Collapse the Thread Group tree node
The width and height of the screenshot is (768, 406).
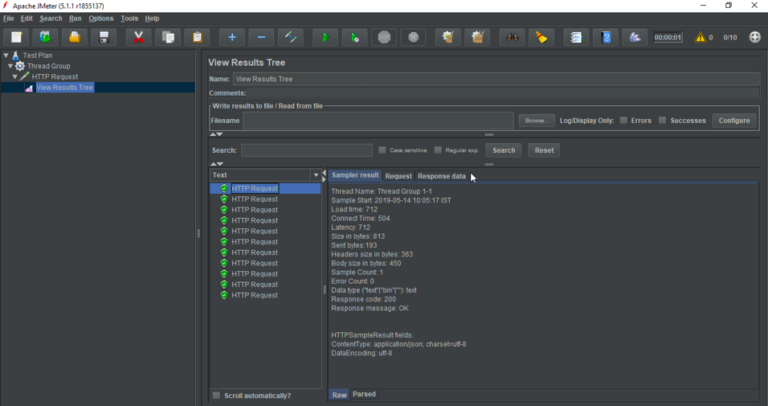pyautogui.click(x=10, y=66)
